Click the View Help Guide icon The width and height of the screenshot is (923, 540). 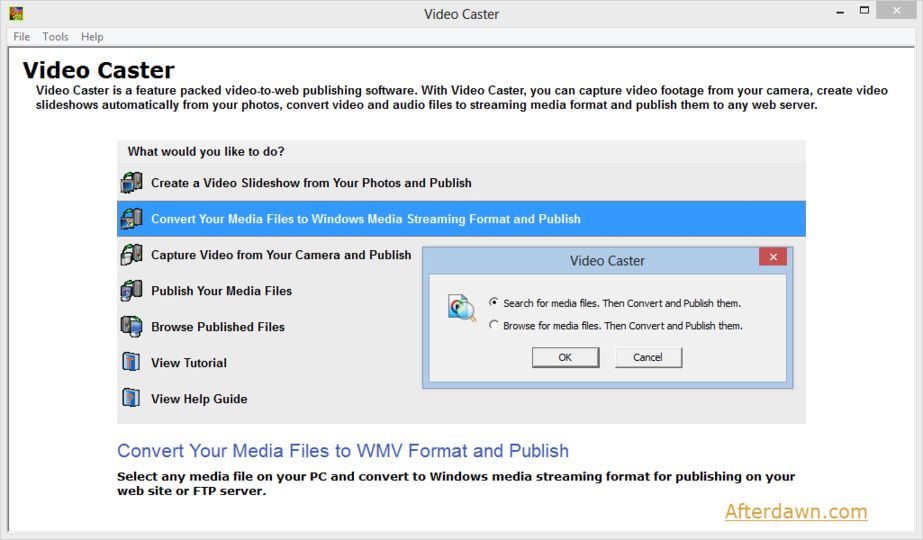(x=131, y=398)
